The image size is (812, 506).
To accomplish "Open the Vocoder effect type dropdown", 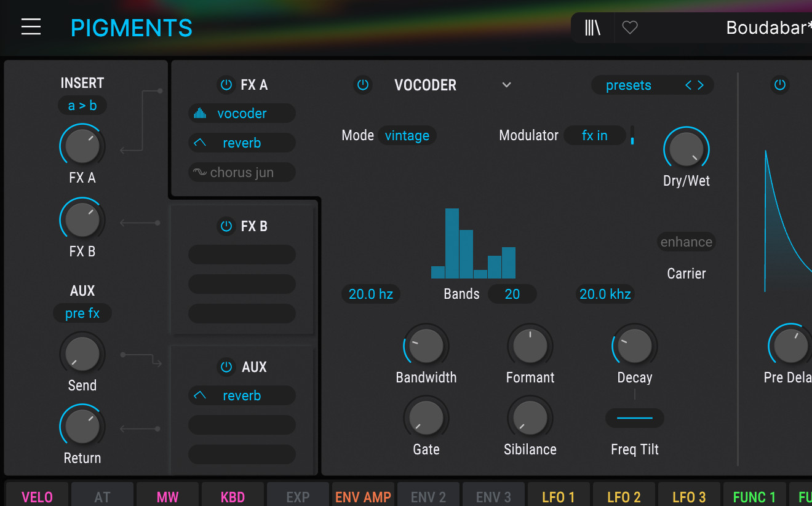I will click(x=506, y=85).
